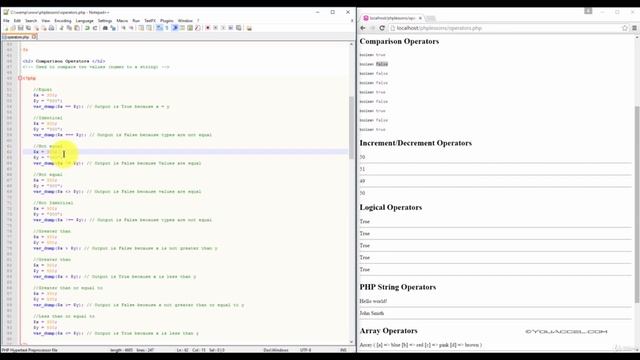The height and width of the screenshot is (360, 640).
Task: Open the Search menu
Action: point(31,20)
